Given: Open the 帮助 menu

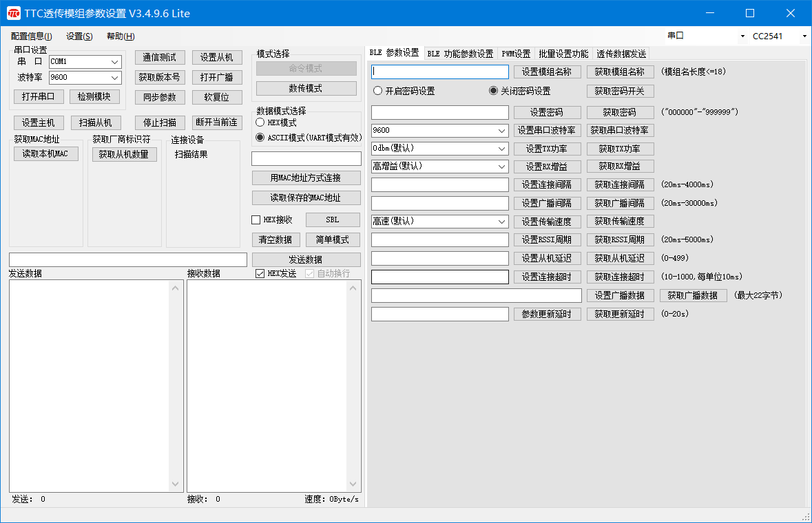Looking at the screenshot, I should [x=118, y=36].
